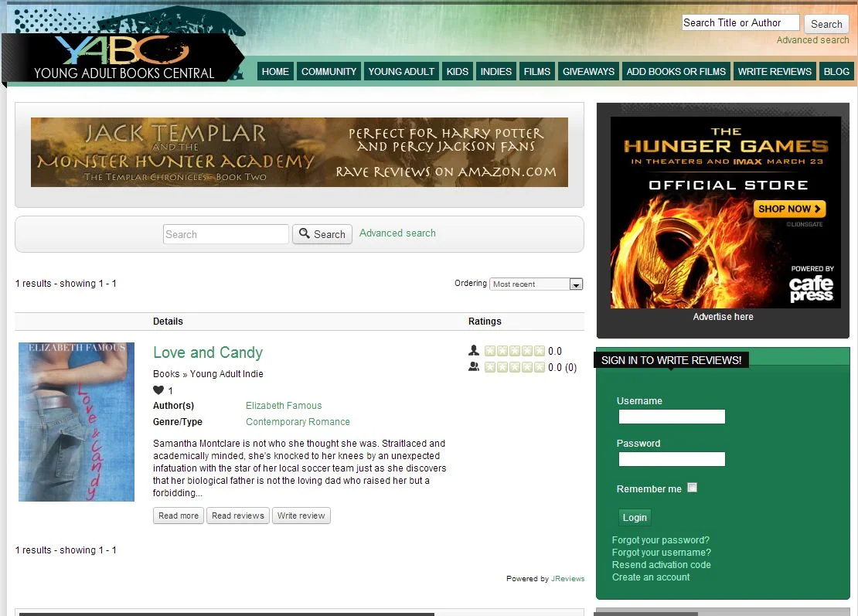The width and height of the screenshot is (858, 616).
Task: Click the magnifier icon on the Search button
Action: [305, 233]
